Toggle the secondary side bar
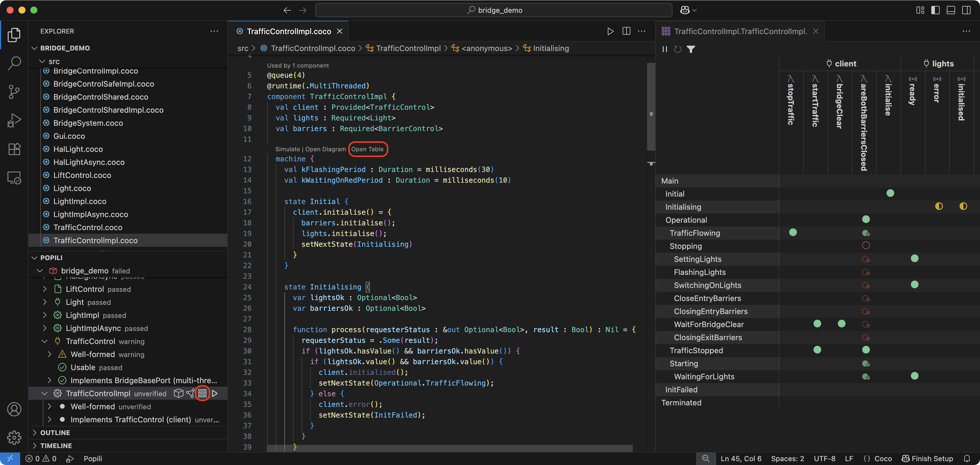 point(966,10)
